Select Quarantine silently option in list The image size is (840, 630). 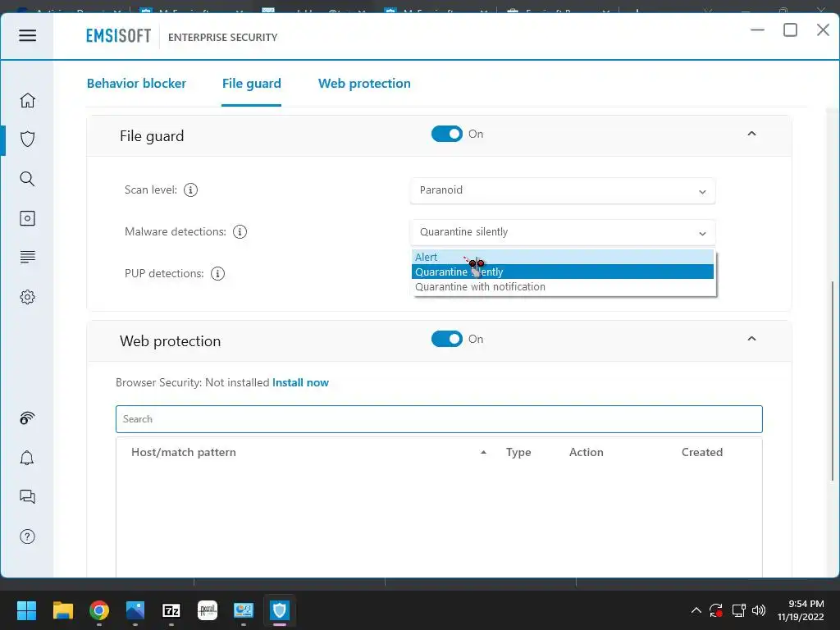pyautogui.click(x=563, y=272)
